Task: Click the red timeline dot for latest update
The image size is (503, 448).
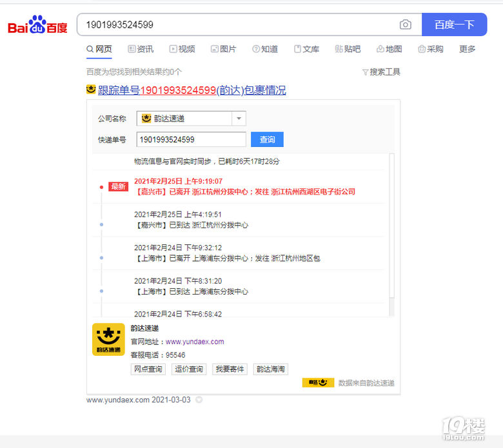Action: (101, 187)
